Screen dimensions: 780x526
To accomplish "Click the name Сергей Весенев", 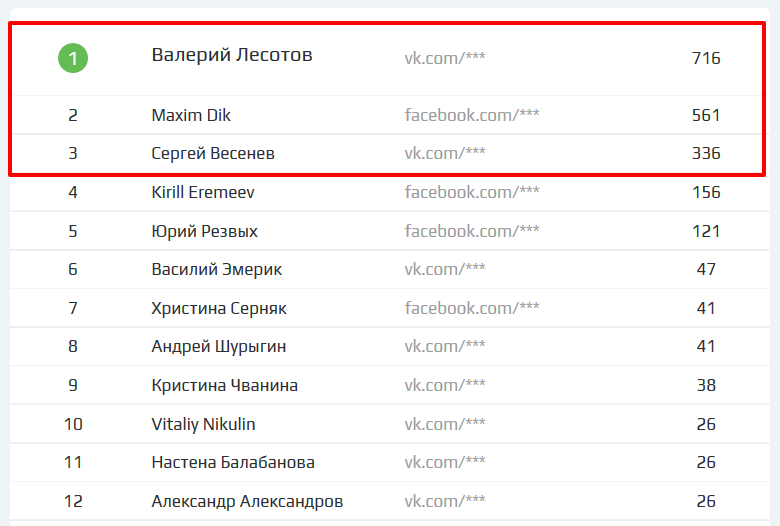I will click(x=213, y=154).
